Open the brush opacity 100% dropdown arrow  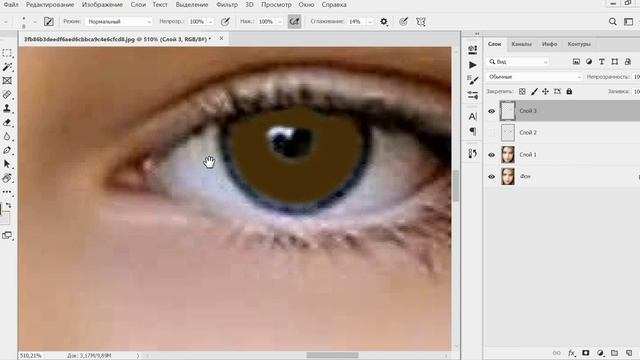coord(210,22)
